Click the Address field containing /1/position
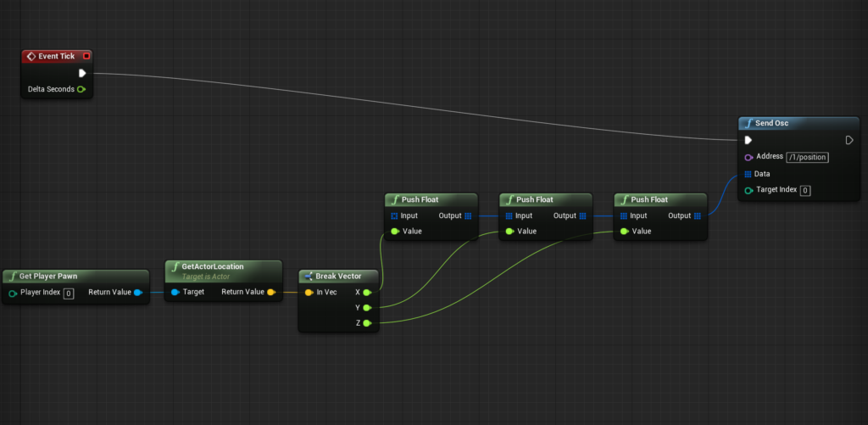This screenshot has width=868, height=425. [807, 157]
